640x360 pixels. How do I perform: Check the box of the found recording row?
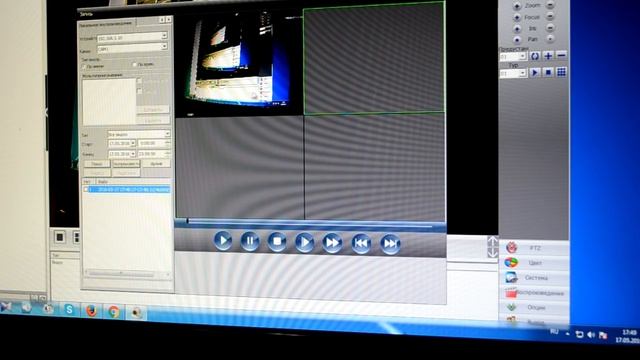tap(86, 189)
